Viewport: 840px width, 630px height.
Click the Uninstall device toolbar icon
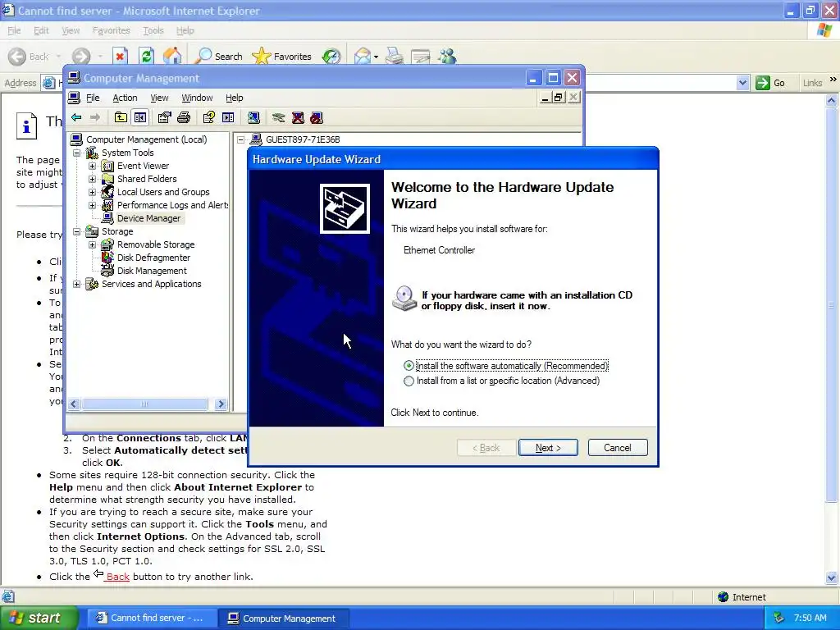pos(298,118)
